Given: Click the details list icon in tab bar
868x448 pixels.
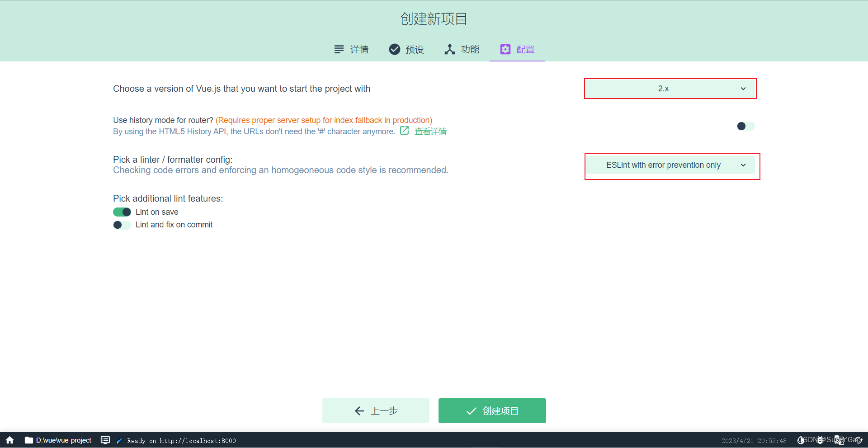Looking at the screenshot, I should 339,49.
